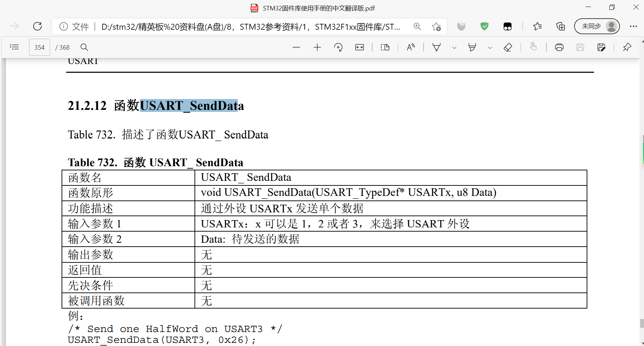The width and height of the screenshot is (644, 346).
Task: Open find in PDF search
Action: tap(84, 47)
